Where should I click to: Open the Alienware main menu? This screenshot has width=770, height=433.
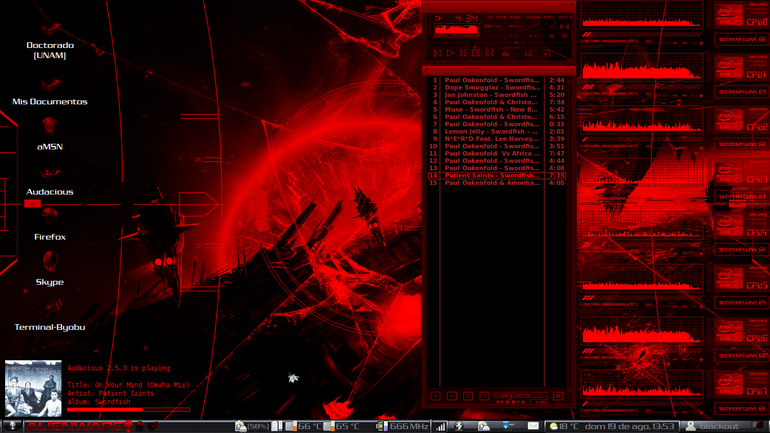pos(74,426)
